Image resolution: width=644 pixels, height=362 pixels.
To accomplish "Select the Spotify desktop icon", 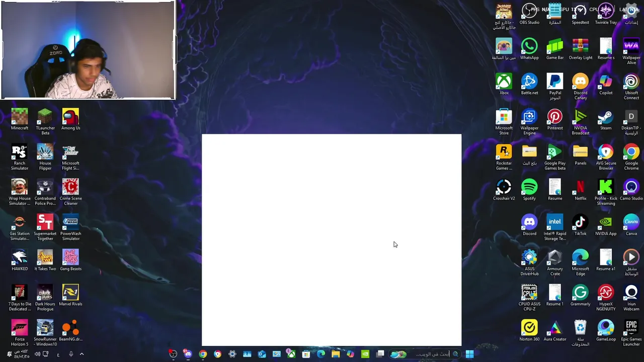I will pyautogui.click(x=529, y=190).
